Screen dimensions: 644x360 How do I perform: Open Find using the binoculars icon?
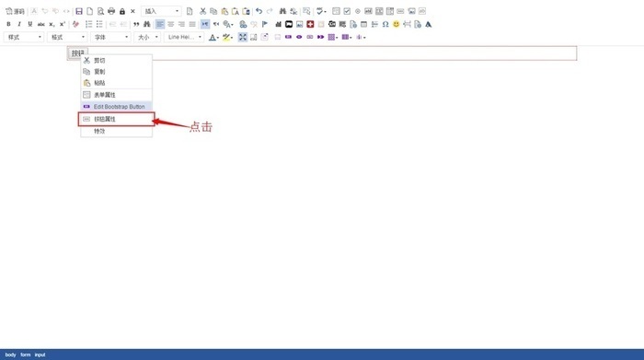(282, 11)
